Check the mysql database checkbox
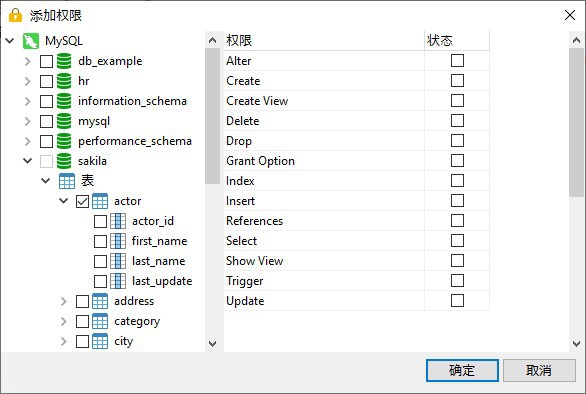This screenshot has width=586, height=394. tap(46, 121)
